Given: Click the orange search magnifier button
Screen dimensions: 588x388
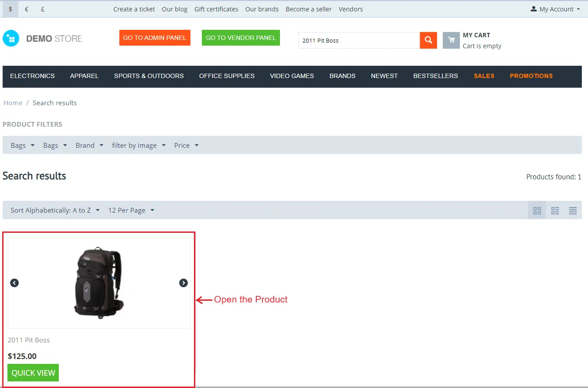Looking at the screenshot, I should pyautogui.click(x=428, y=40).
